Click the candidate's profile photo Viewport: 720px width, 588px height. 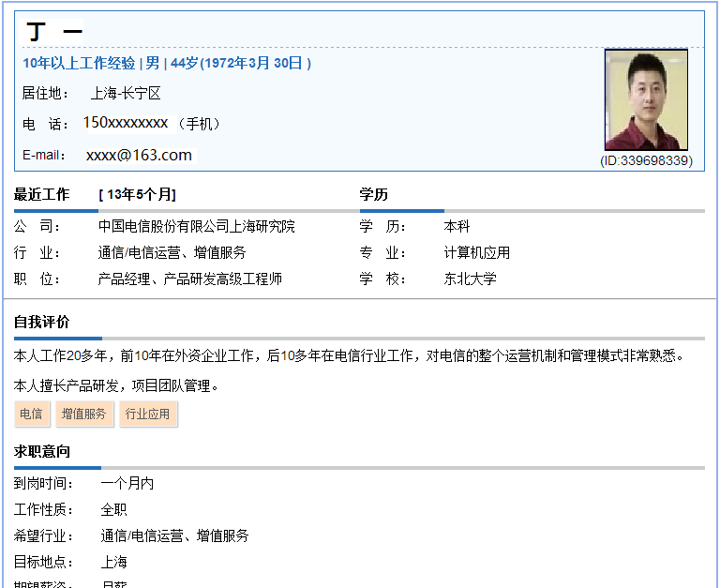point(646,100)
